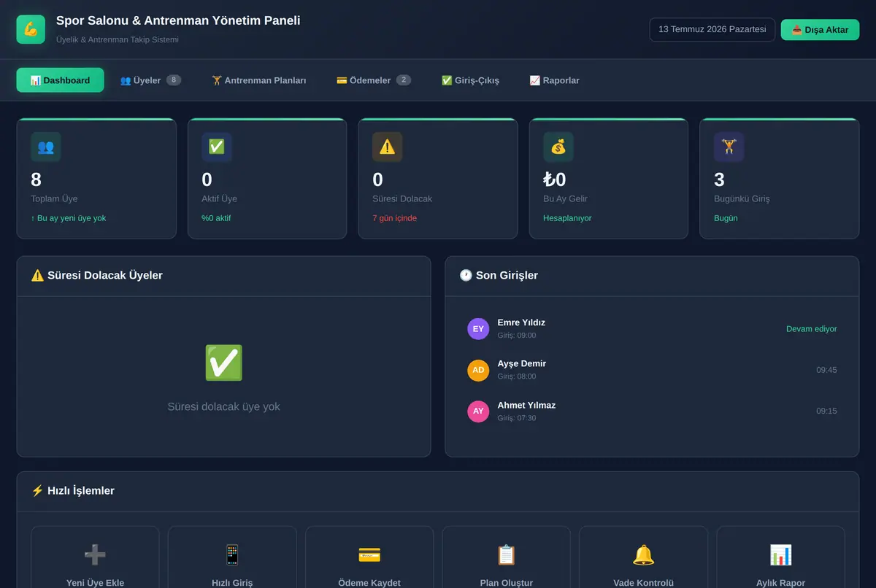876x588 pixels.
Task: Click the AY avatar for Ahmet Yılmaz
Action: (x=478, y=411)
